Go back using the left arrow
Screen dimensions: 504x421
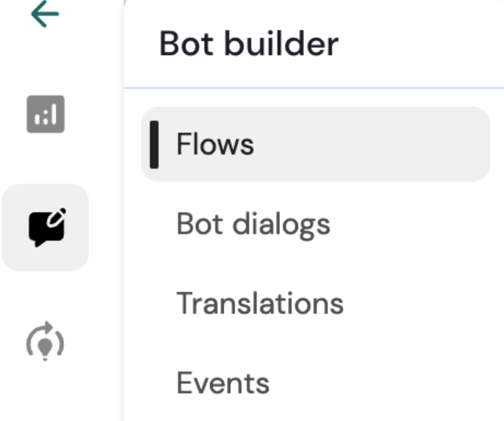45,13
